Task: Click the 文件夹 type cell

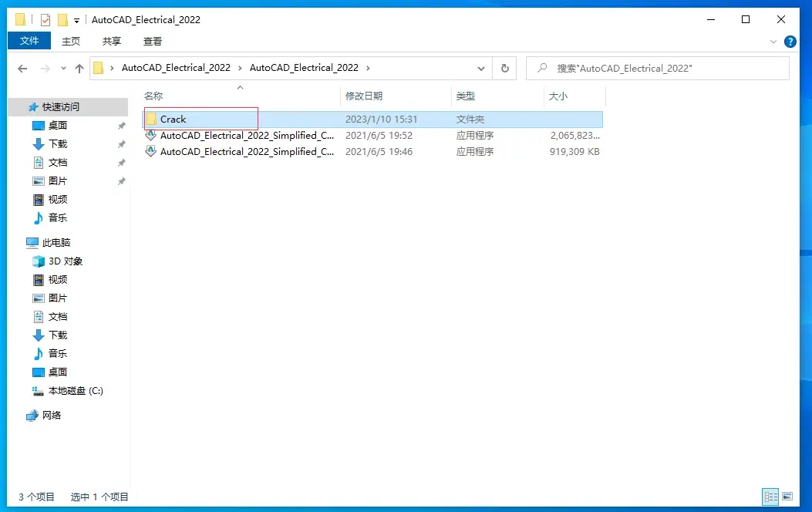Action: tap(470, 119)
